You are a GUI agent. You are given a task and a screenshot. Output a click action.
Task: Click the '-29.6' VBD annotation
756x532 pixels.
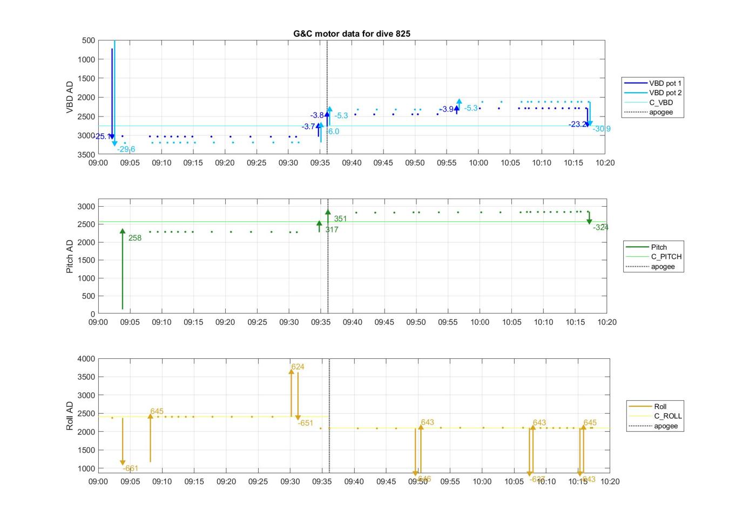pyautogui.click(x=126, y=149)
